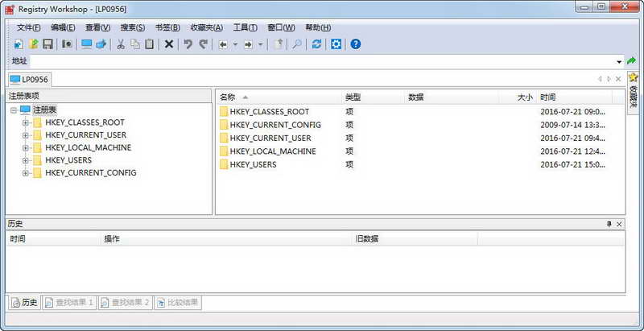Open local registry monitor icon

87,44
